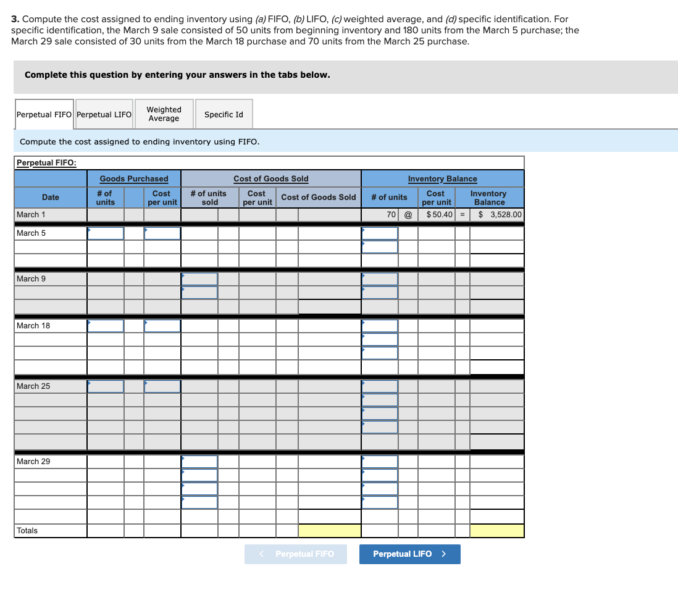
Task: Open the March 29 inventory balance dropdown
Action: [x=379, y=461]
